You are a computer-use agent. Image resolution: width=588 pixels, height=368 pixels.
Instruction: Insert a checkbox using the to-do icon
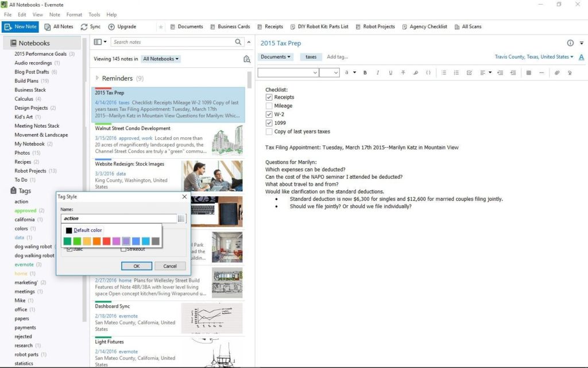[x=469, y=72]
